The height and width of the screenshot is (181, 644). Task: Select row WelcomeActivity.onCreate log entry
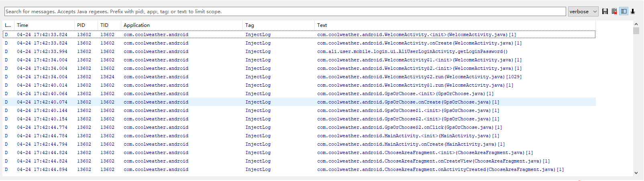click(x=299, y=43)
